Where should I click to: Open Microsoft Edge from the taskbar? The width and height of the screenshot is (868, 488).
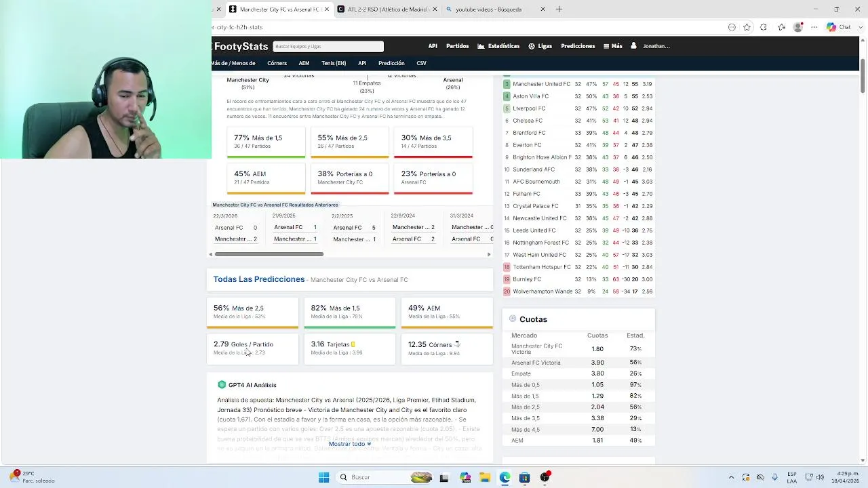[505, 477]
